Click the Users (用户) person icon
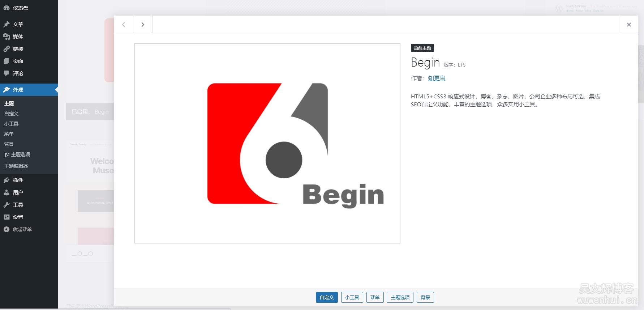The image size is (644, 310). click(7, 192)
